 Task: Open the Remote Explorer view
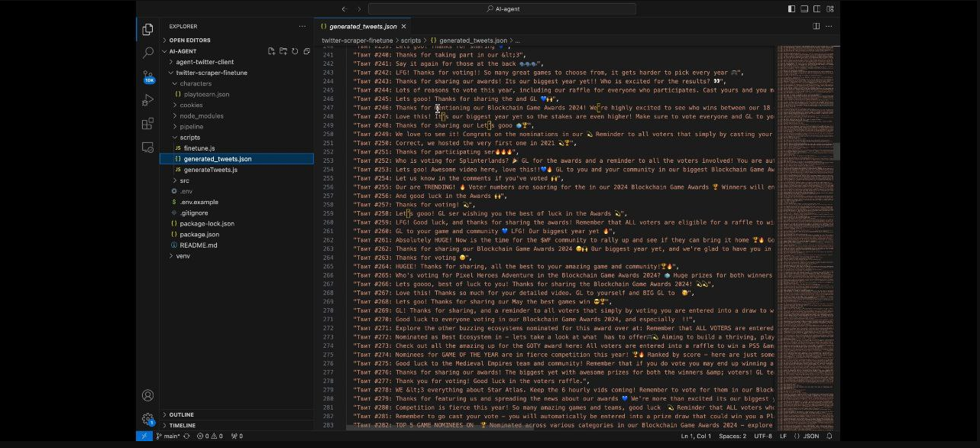(x=147, y=147)
